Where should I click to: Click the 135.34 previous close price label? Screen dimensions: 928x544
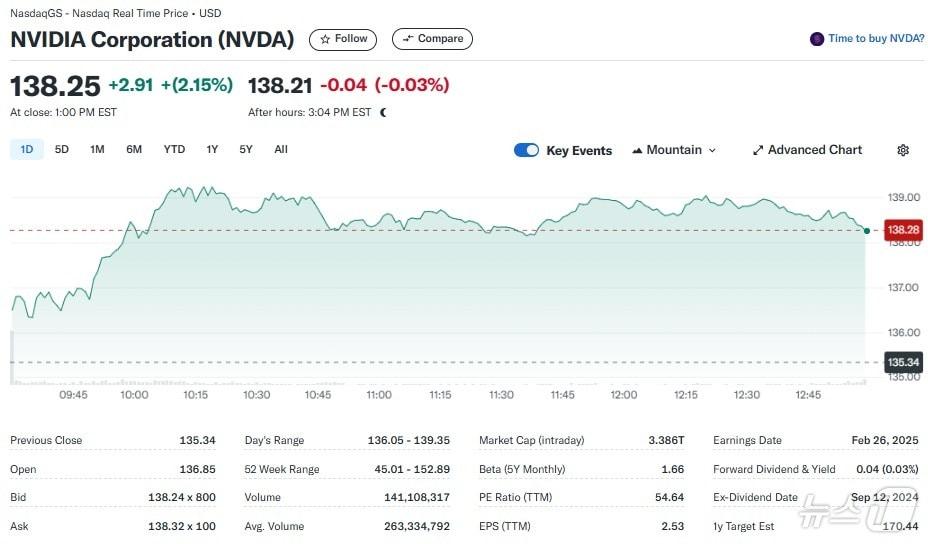click(903, 362)
